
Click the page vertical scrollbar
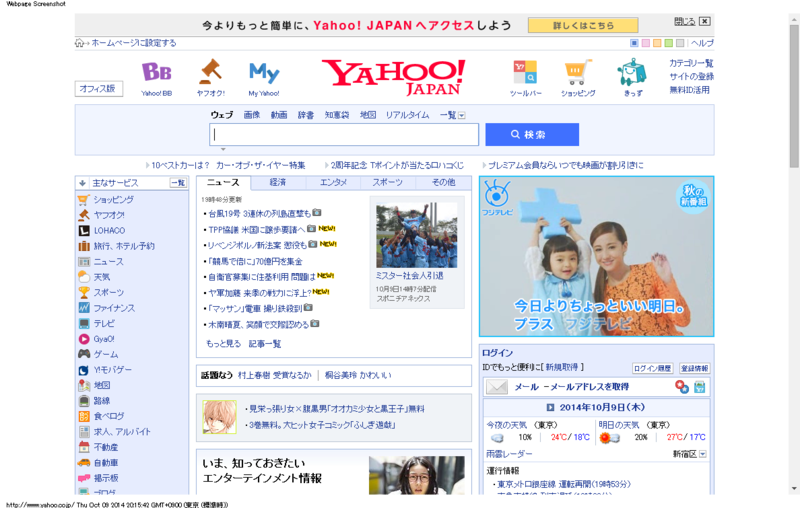[x=794, y=95]
